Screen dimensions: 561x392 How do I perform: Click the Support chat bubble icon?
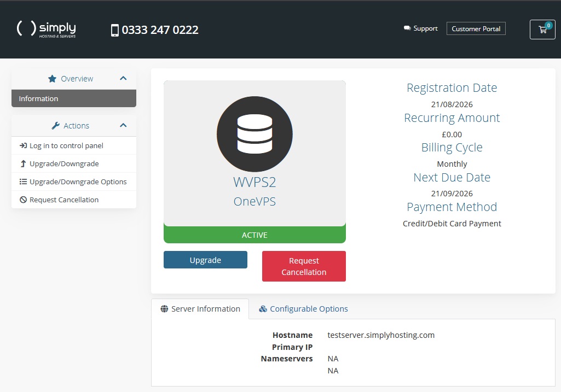click(407, 28)
